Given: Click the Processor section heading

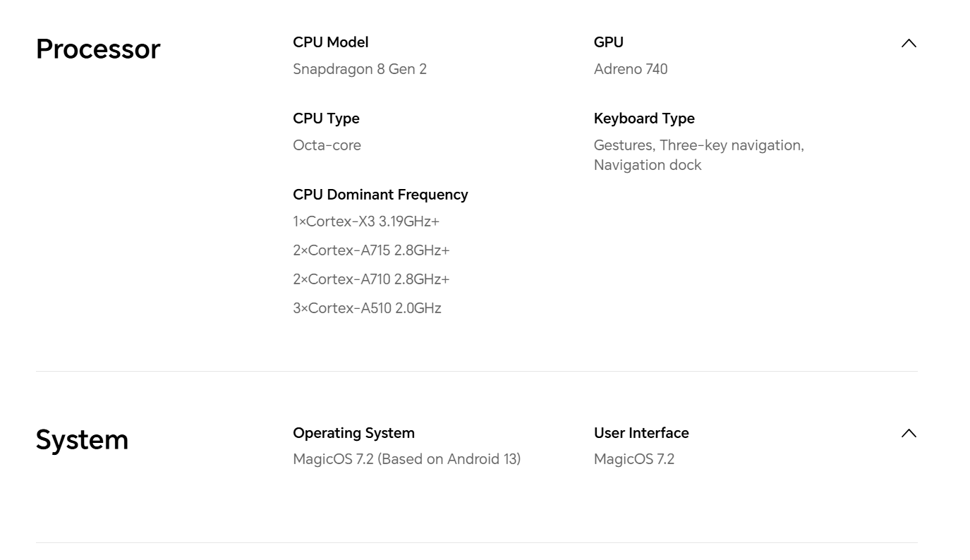Looking at the screenshot, I should click(x=98, y=49).
